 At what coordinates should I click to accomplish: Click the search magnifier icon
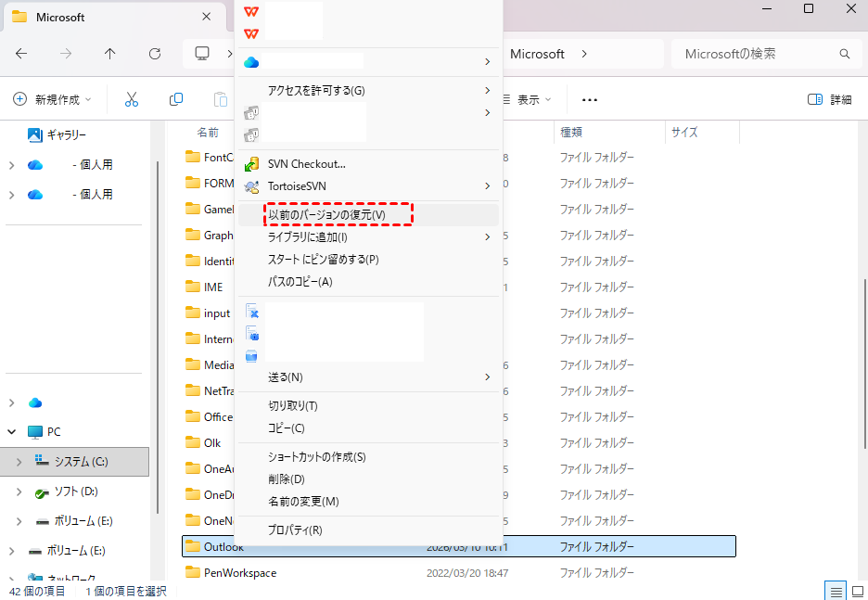pos(844,54)
